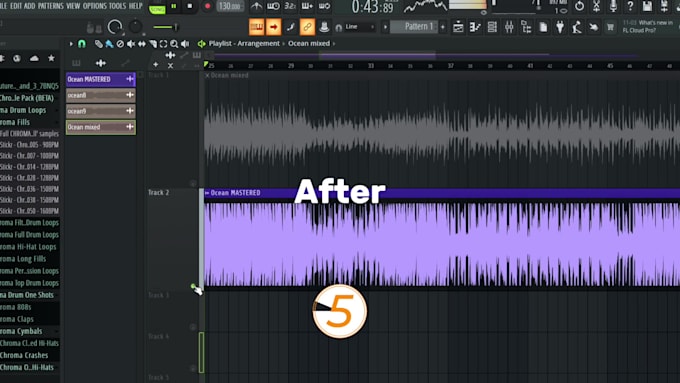Select the playlist Select tool
This screenshot has height=383, width=680.
(x=163, y=44)
